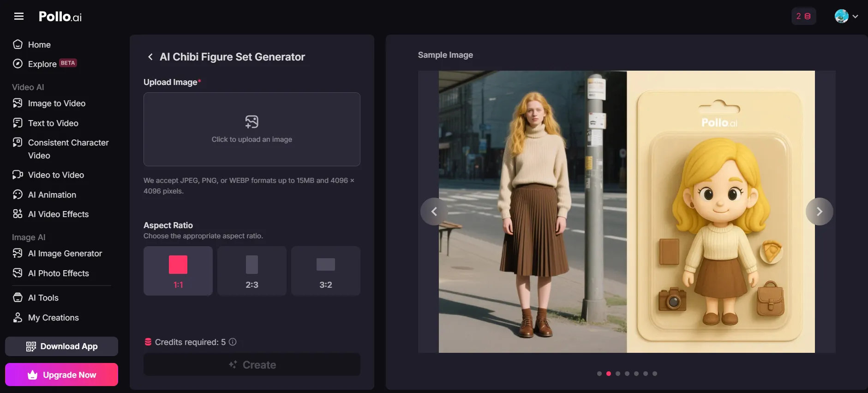Click the back arrow beside generator title

(x=150, y=57)
